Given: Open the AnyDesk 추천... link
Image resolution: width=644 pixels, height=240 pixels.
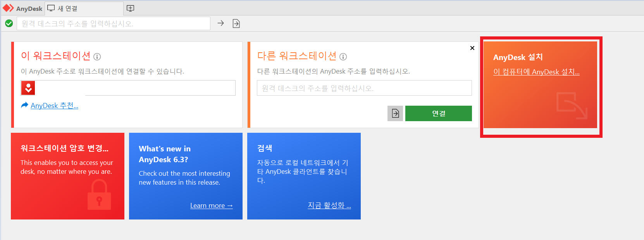Looking at the screenshot, I should [54, 105].
